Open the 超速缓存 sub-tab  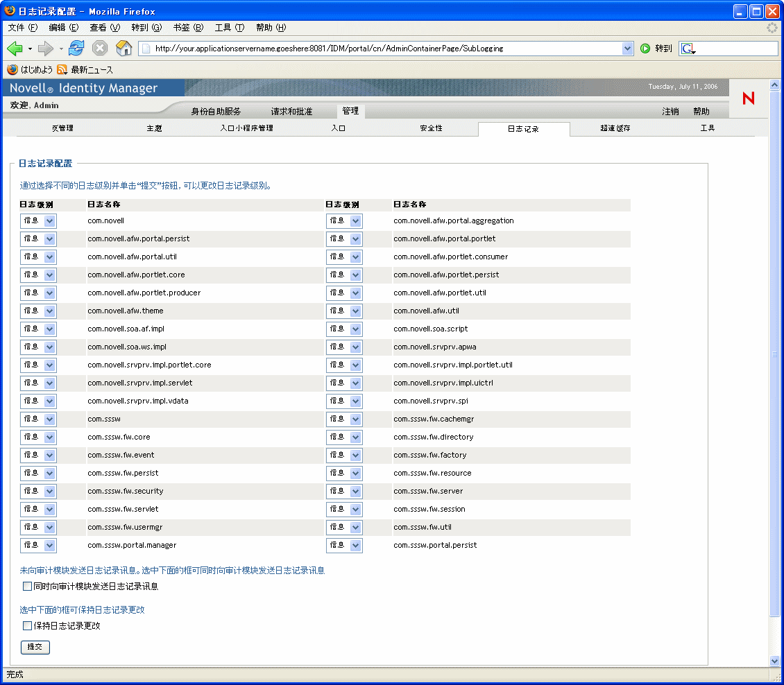[x=615, y=128]
